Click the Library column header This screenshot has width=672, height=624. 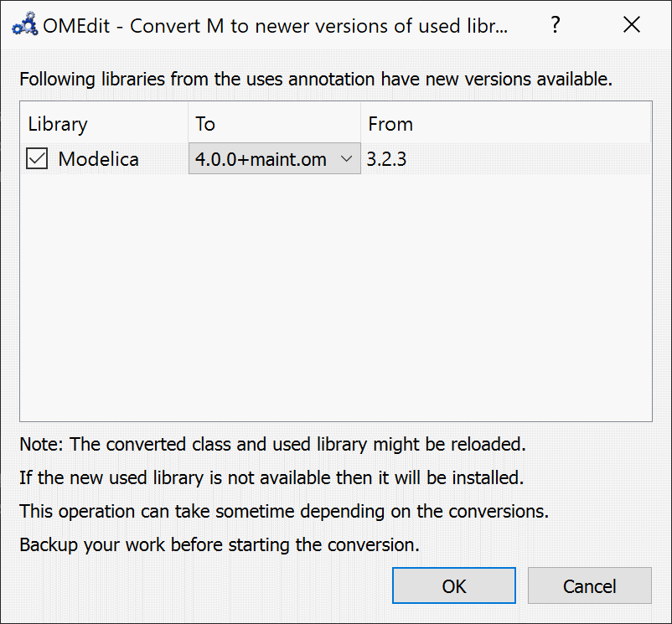tap(57, 124)
